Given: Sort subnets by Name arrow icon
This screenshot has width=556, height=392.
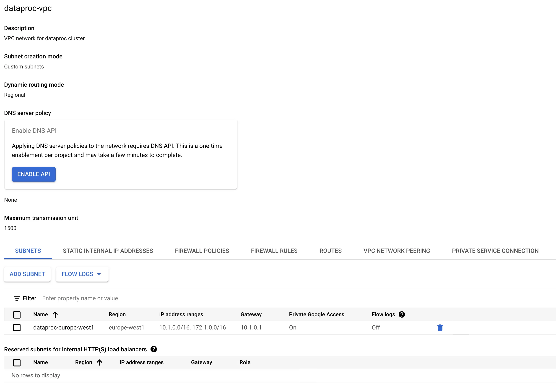Looking at the screenshot, I should pyautogui.click(x=55, y=314).
